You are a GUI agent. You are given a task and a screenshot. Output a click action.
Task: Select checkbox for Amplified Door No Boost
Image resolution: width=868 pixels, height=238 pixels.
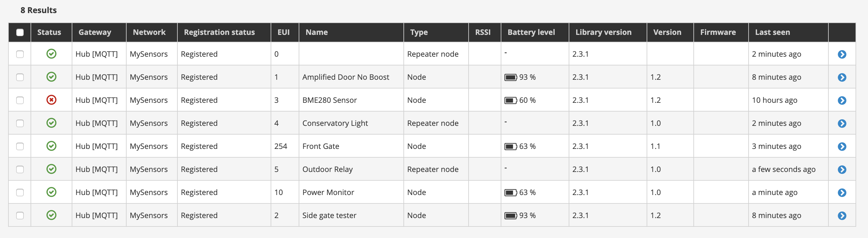pos(20,78)
